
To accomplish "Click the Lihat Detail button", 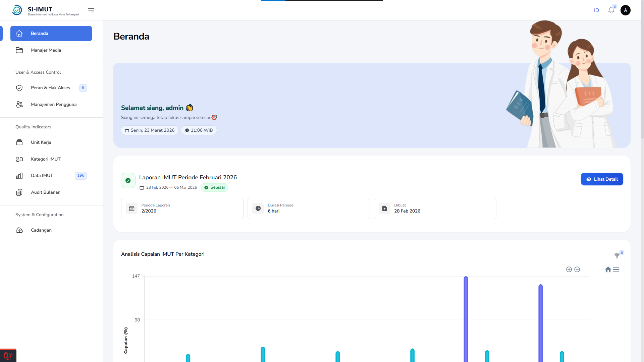I will pyautogui.click(x=602, y=179).
